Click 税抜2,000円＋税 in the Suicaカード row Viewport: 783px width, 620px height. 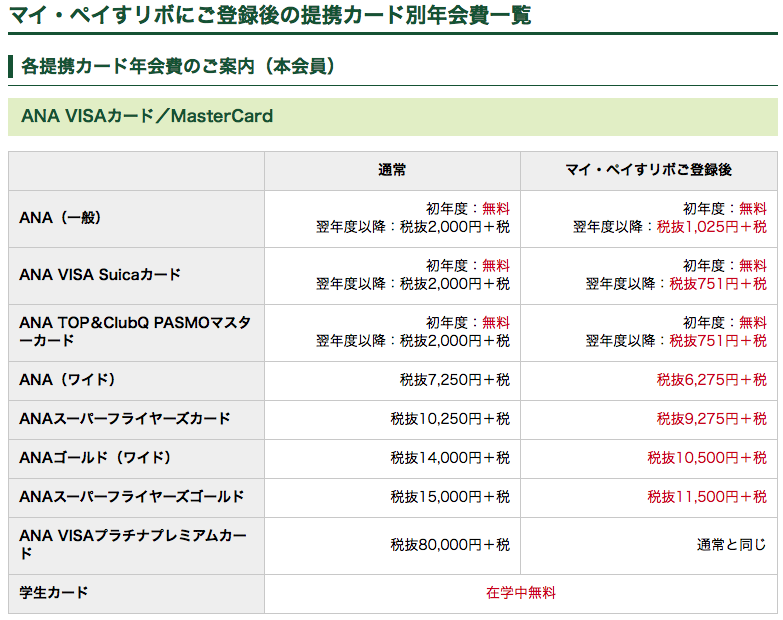(x=455, y=284)
